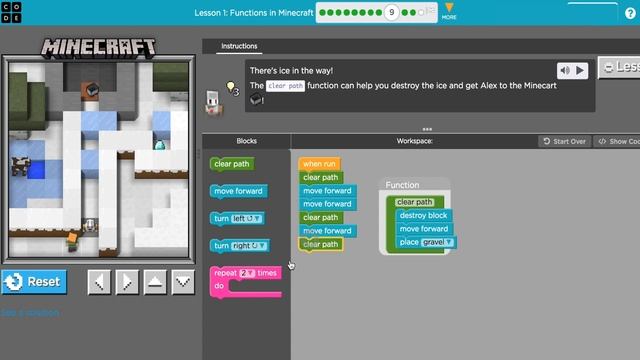Click the Minecart icon in instructions text
The width and height of the screenshot is (640, 360).
(x=256, y=99)
